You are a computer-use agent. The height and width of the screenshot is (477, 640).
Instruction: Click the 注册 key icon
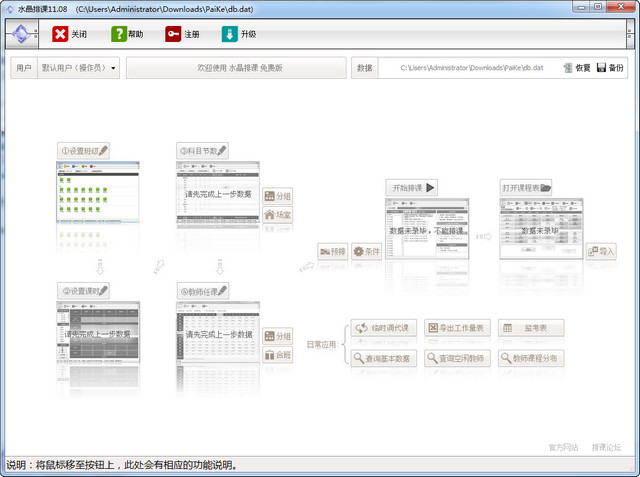174,34
